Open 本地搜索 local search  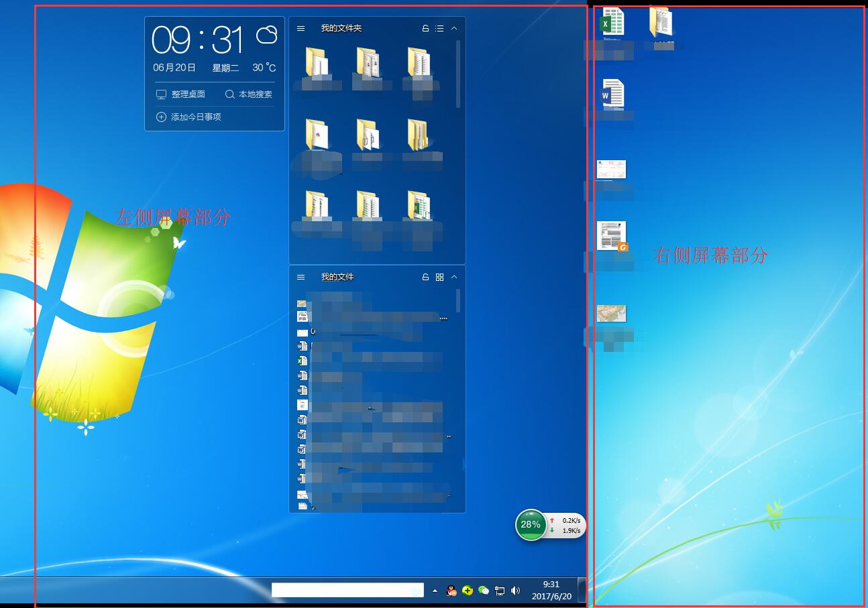[x=248, y=95]
